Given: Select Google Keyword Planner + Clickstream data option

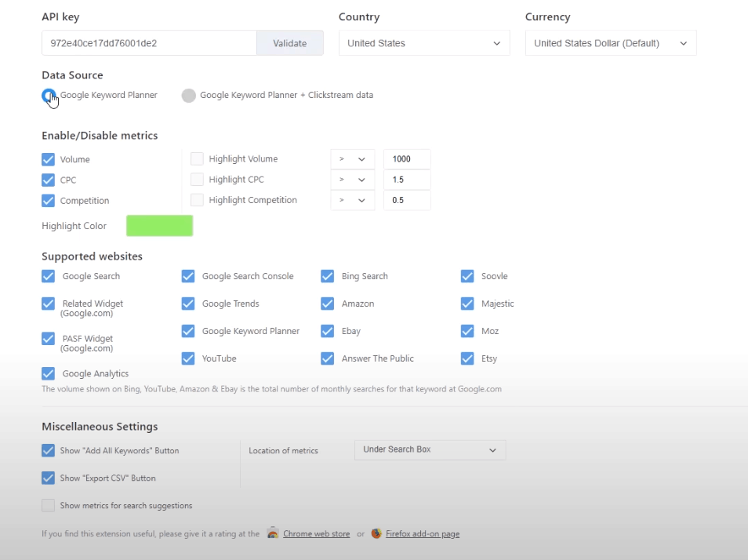Looking at the screenshot, I should tap(188, 96).
